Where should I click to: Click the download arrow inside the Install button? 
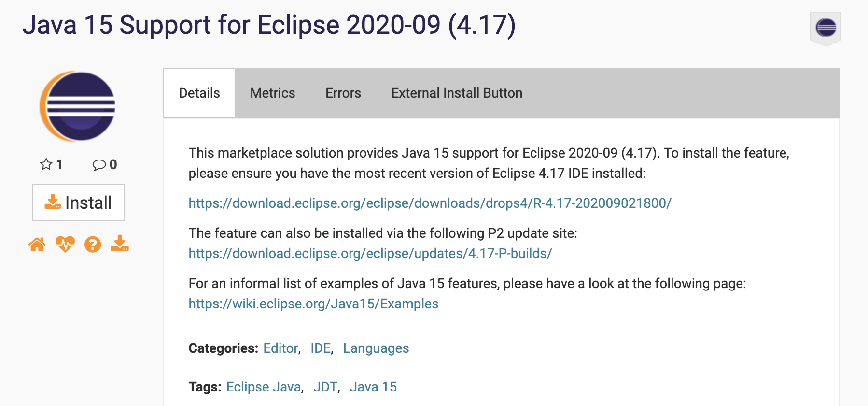53,203
